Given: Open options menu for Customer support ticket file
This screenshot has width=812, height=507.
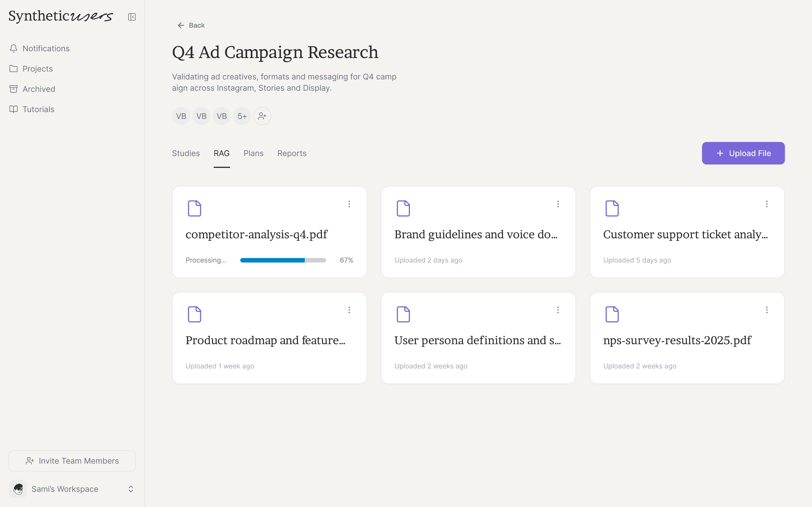Looking at the screenshot, I should (x=766, y=204).
